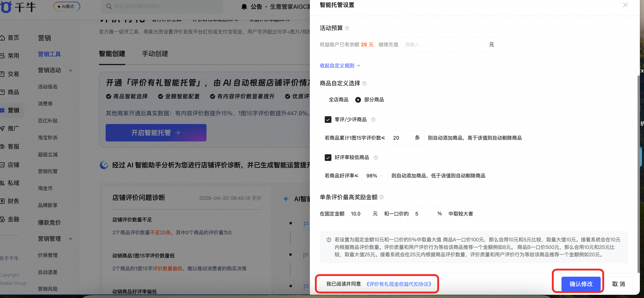
Task: Open 自动退差 menu item
Action: (48, 272)
